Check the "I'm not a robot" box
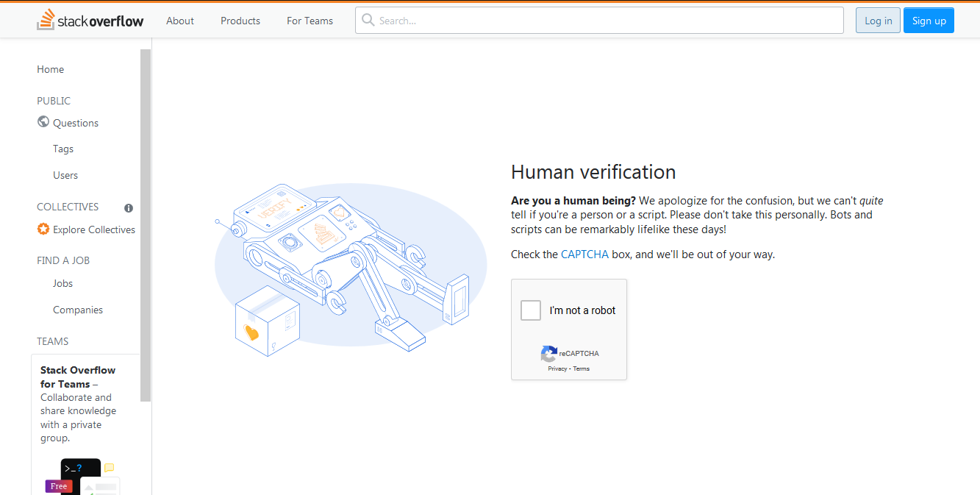The height and width of the screenshot is (495, 980). coord(531,310)
